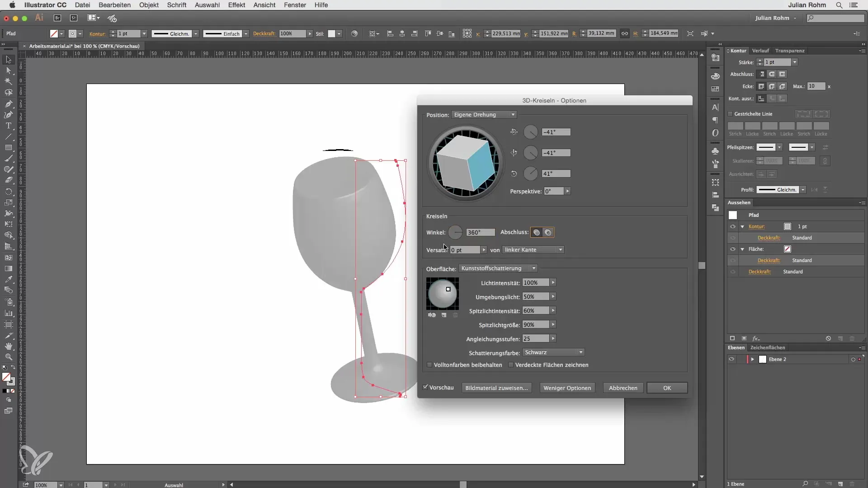Open the Effekt menu

(x=236, y=5)
